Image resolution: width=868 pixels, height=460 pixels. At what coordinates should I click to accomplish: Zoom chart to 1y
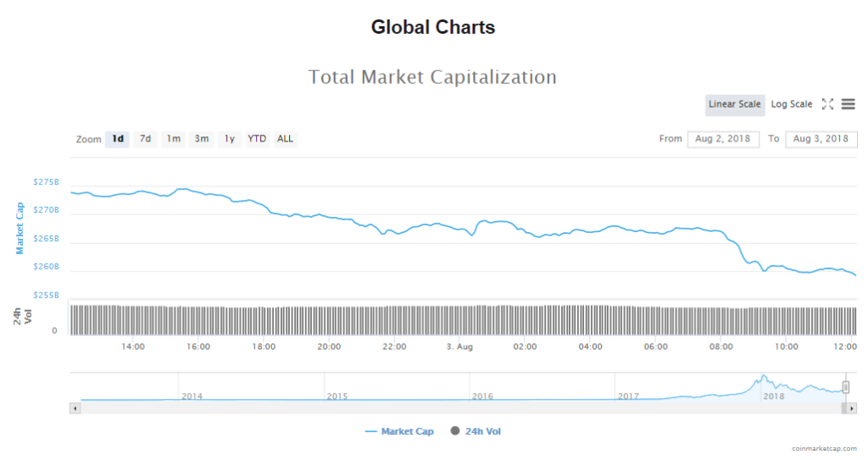230,139
